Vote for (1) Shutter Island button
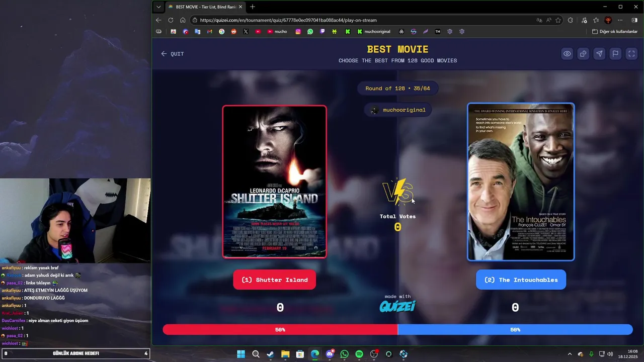This screenshot has width=644, height=362. (x=274, y=280)
